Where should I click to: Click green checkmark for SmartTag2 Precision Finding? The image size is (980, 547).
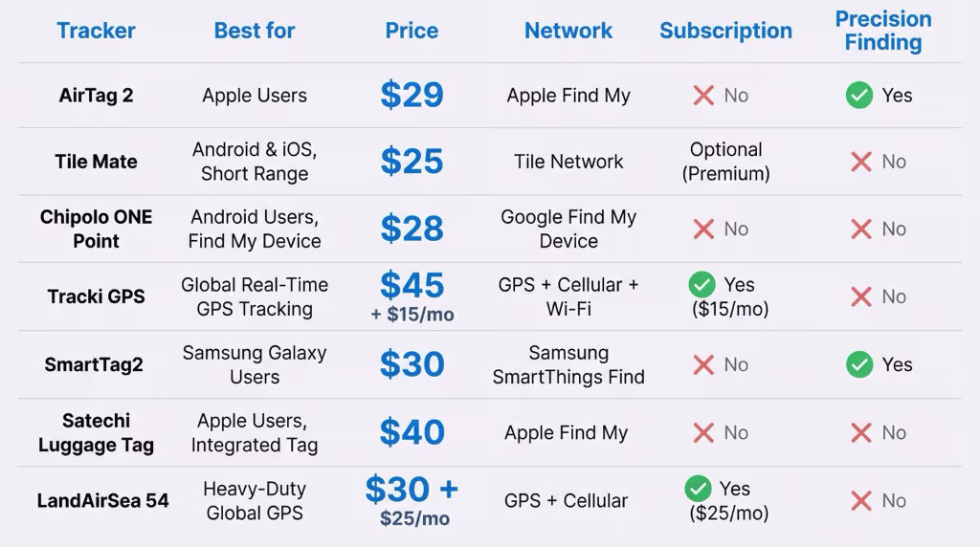(858, 364)
